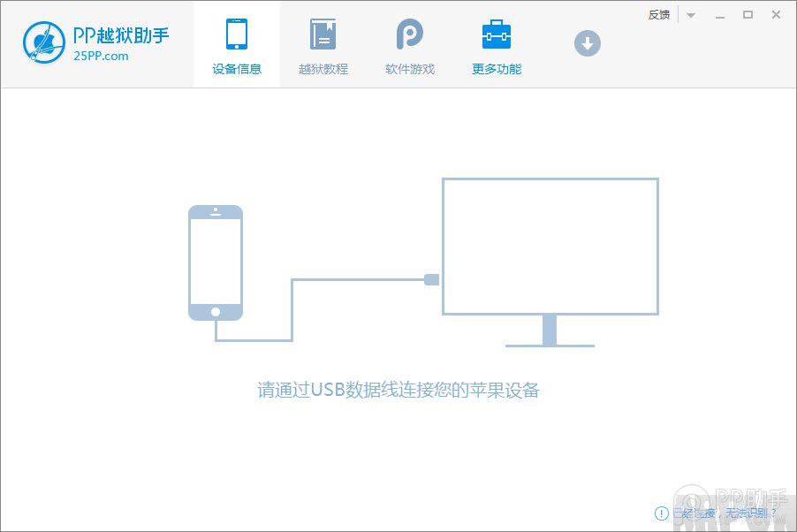
Task: Click the info circle beside bottom help link
Action: point(662,513)
